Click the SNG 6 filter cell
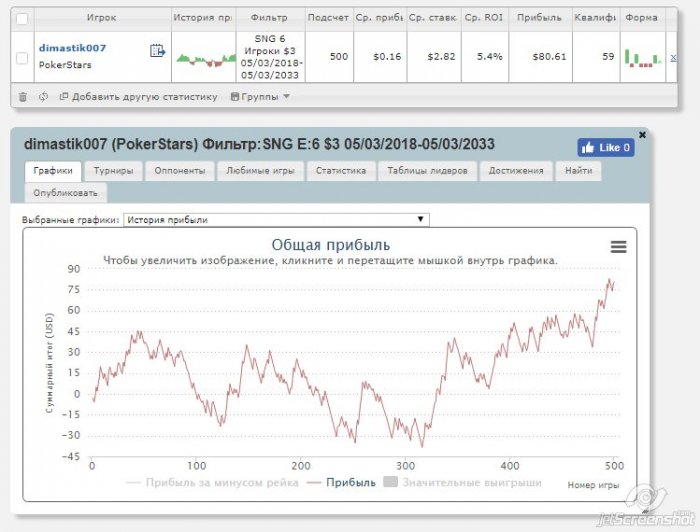Image resolution: width=700 pixels, height=532 pixels. coord(270,57)
